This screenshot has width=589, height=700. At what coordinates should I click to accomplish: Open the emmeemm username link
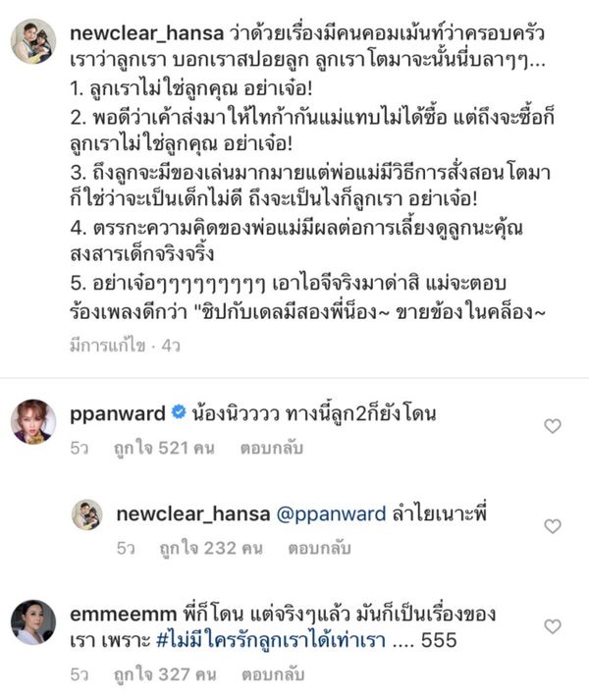point(124,615)
